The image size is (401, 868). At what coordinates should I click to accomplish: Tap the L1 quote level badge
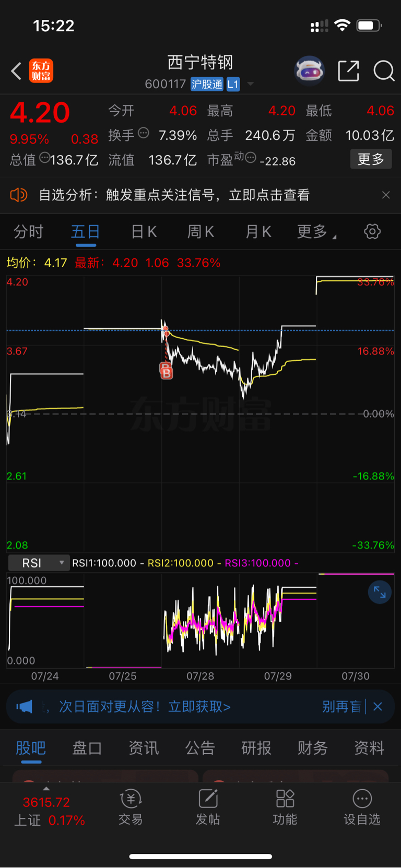(233, 84)
